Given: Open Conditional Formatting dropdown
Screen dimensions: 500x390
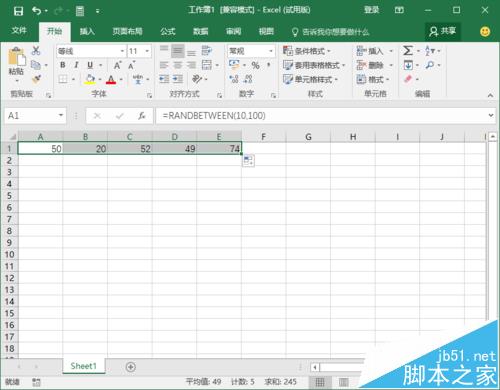Looking at the screenshot, I should click(x=307, y=51).
